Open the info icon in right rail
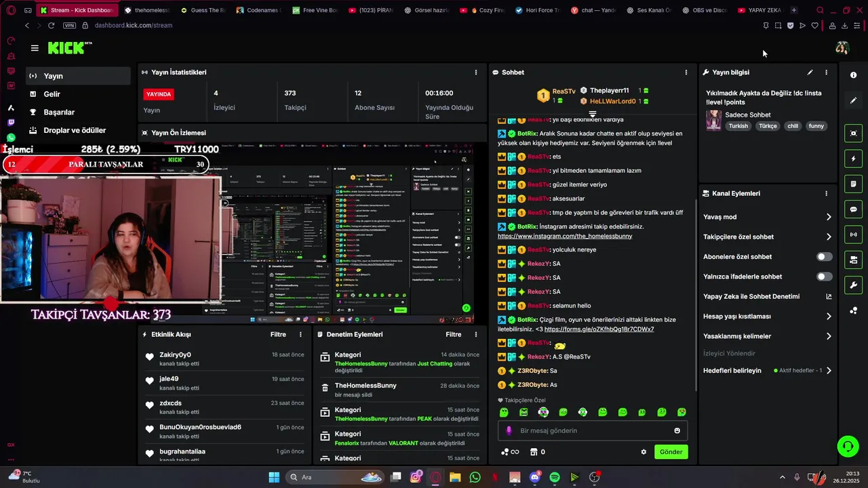Screen dimensions: 868x488 coord(853,75)
